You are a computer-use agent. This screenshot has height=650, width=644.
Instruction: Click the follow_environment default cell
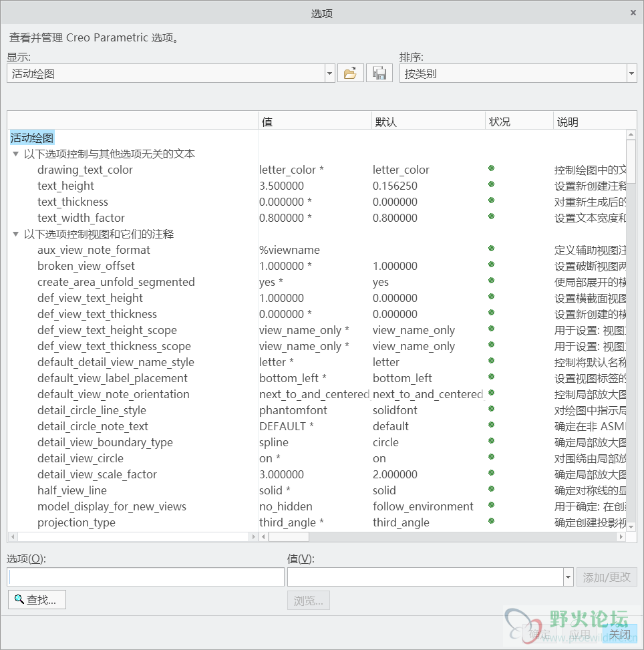pos(423,506)
